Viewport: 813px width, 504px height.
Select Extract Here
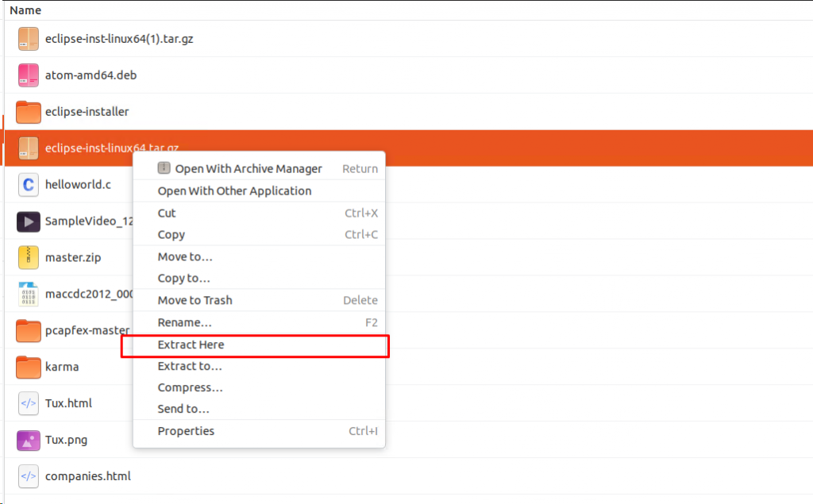(x=259, y=344)
